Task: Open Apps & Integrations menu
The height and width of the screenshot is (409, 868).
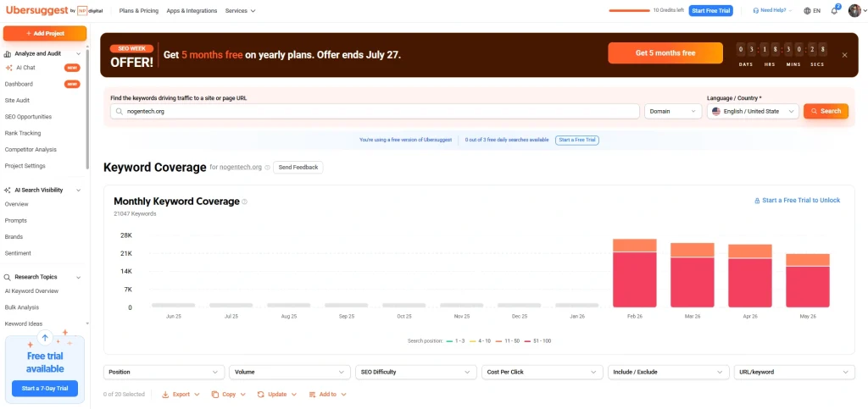Action: [x=192, y=10]
